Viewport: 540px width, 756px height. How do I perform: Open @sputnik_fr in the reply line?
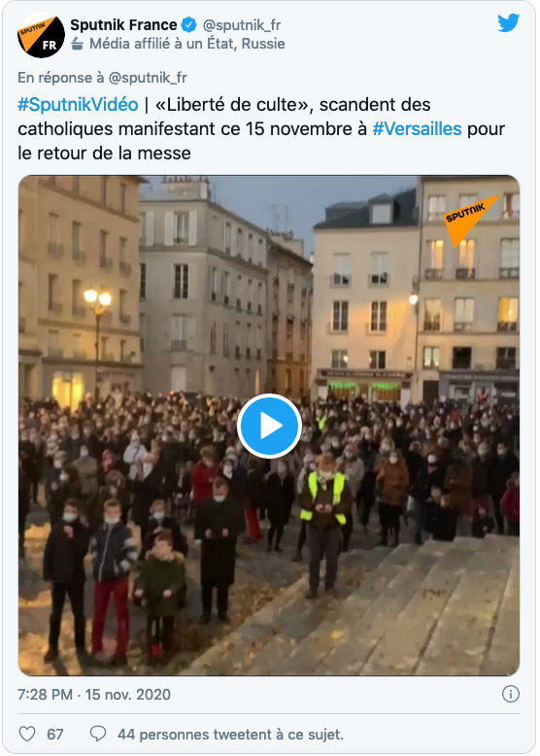(148, 78)
